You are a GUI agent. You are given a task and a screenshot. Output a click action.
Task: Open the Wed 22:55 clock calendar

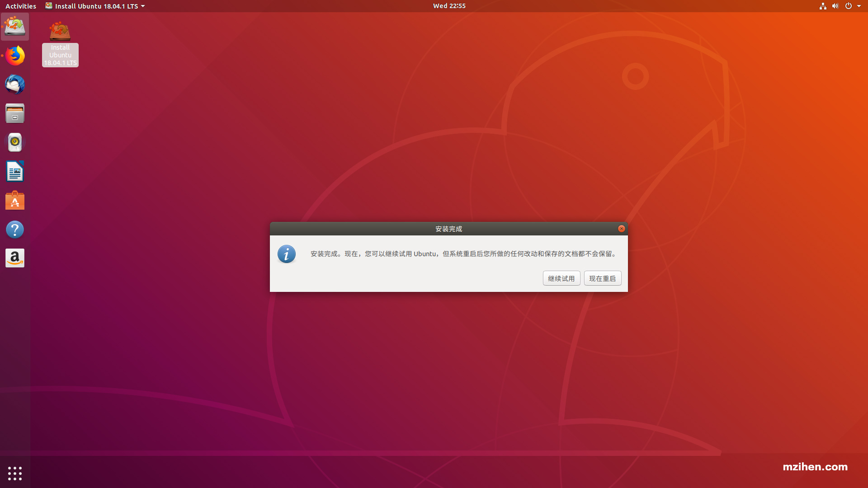click(x=449, y=6)
